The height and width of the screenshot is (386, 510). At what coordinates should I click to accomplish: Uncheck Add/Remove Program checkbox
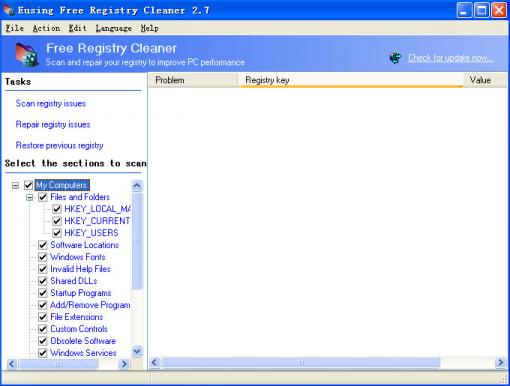(43, 305)
